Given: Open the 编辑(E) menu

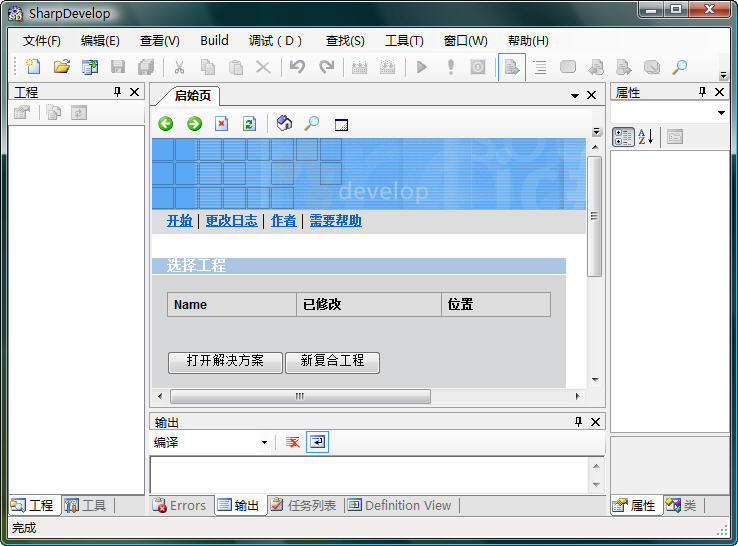Looking at the screenshot, I should [100, 41].
